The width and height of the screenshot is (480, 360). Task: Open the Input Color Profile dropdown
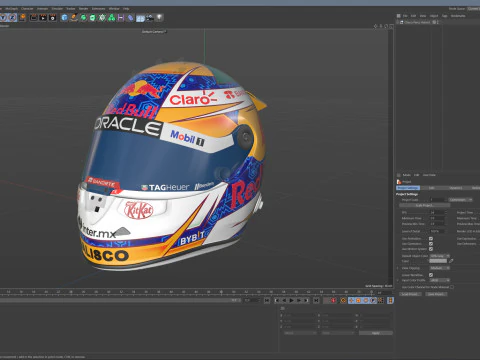440,280
